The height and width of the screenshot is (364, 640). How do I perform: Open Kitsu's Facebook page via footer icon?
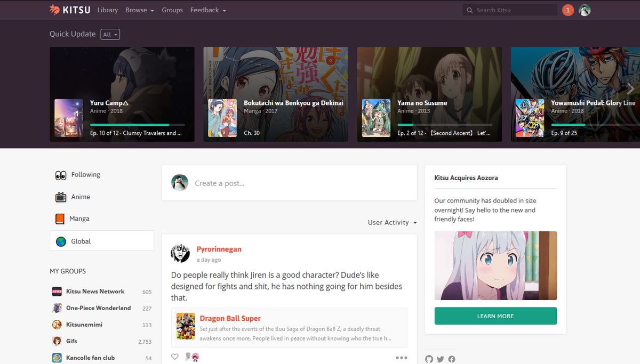tap(452, 359)
